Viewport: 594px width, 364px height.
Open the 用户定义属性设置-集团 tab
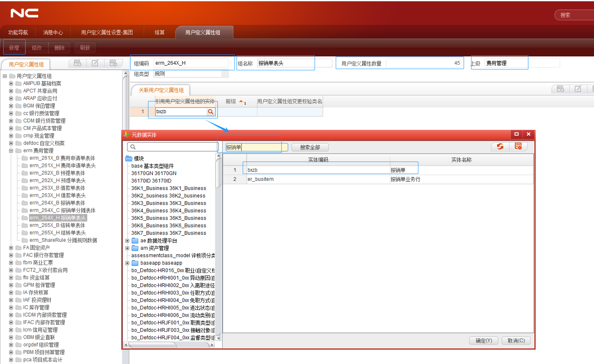pos(107,32)
